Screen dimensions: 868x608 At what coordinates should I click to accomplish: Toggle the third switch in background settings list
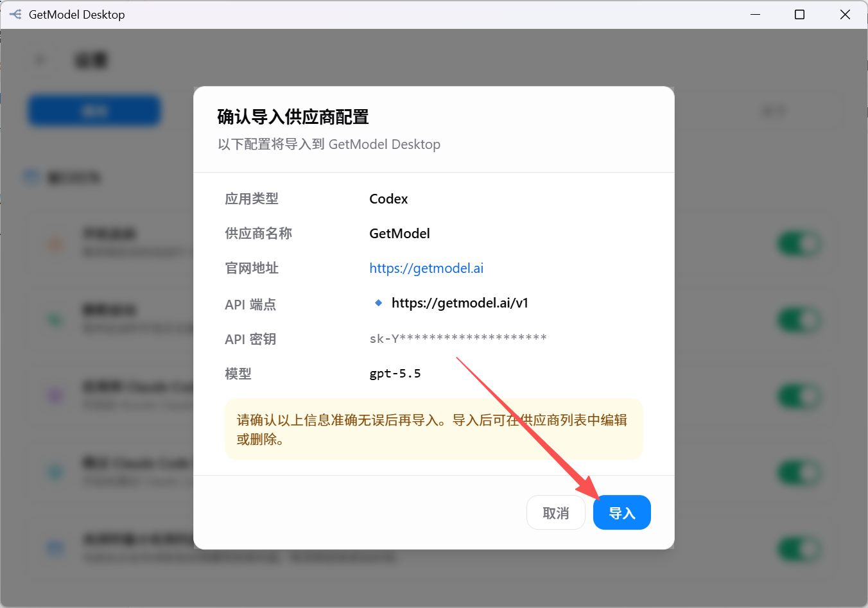[800, 397]
